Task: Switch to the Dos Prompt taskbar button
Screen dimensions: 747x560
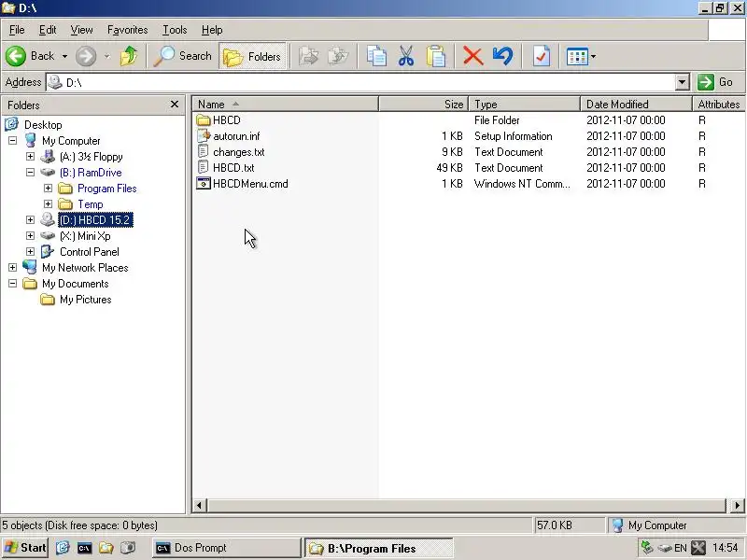Action: pos(227,548)
